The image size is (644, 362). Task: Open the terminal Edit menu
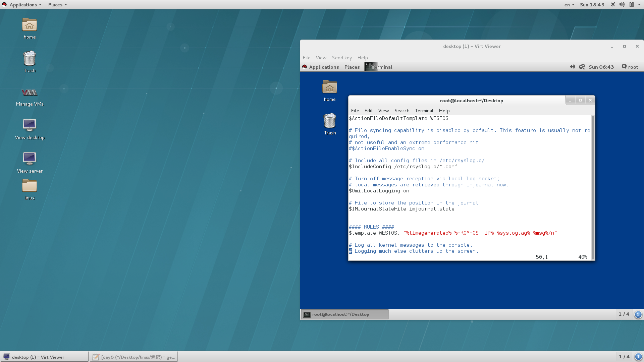368,111
